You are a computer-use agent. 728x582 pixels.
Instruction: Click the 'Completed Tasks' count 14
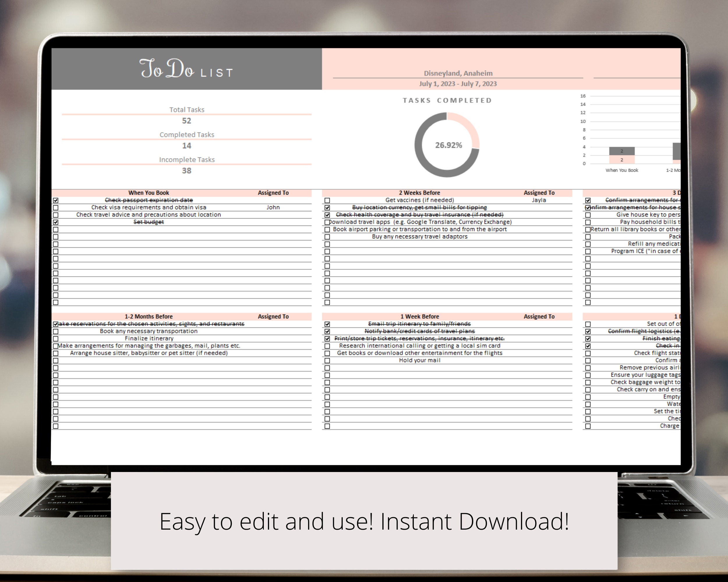186,146
